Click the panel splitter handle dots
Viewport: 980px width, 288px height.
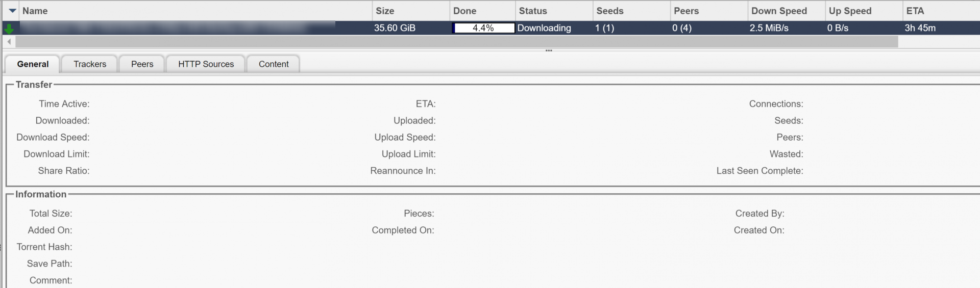[x=549, y=50]
